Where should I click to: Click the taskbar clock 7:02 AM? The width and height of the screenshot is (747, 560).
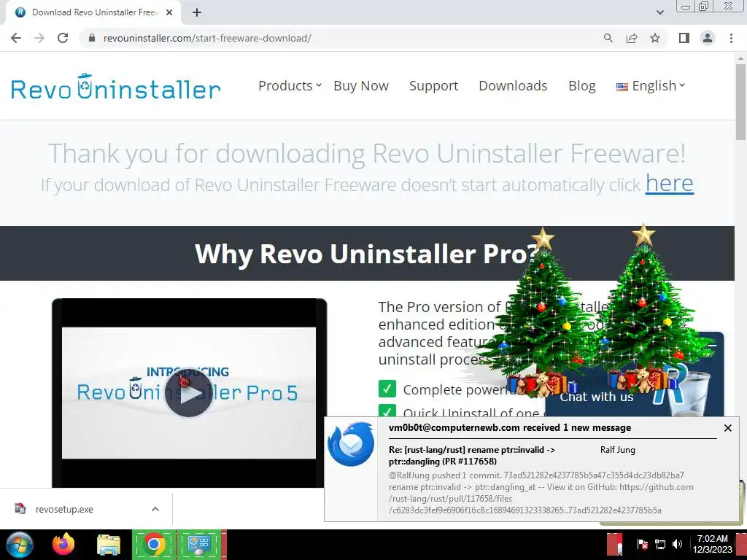pyautogui.click(x=712, y=544)
